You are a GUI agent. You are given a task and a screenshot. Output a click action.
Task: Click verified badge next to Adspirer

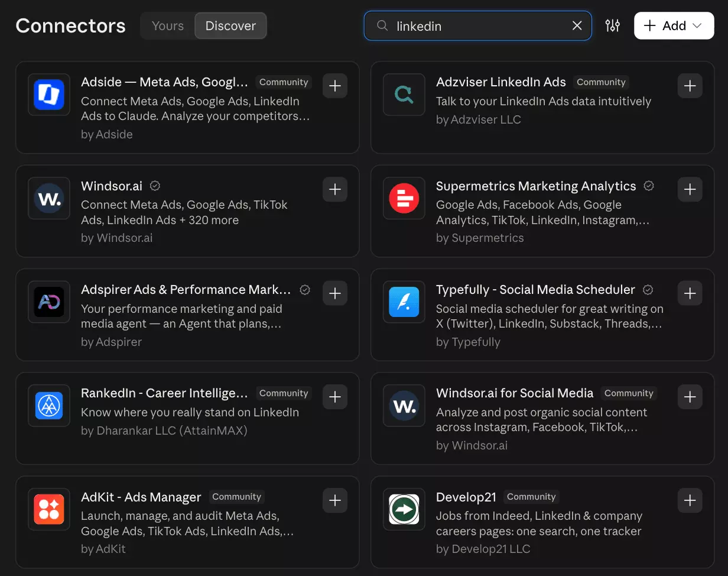pyautogui.click(x=305, y=290)
